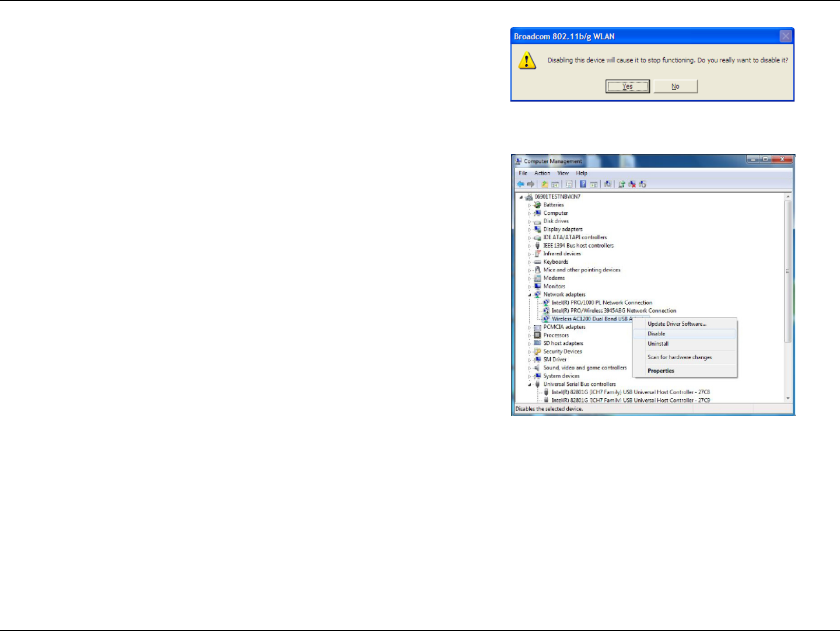Click the Computer Management title bar icon
Viewport: 840px width, 631px height.
coord(519,161)
